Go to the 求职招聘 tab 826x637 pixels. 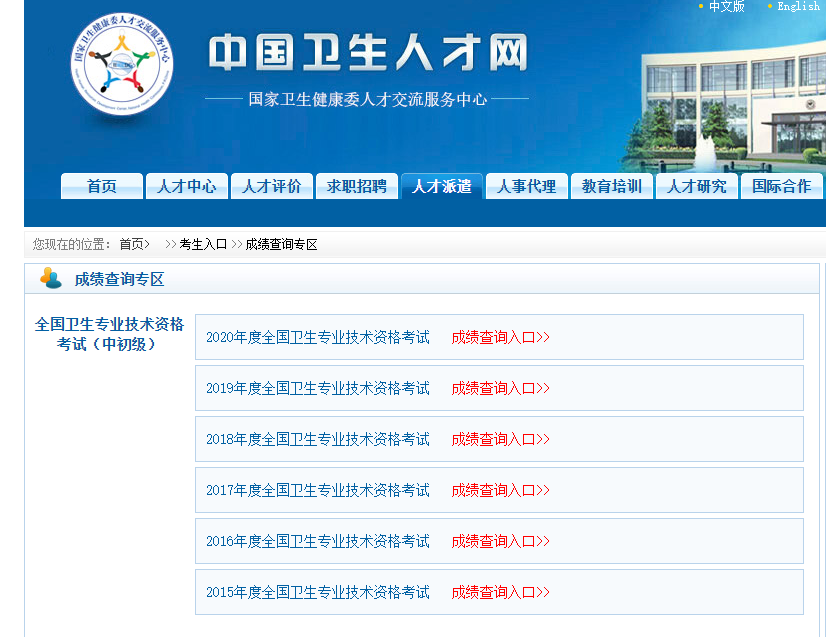[x=356, y=186]
